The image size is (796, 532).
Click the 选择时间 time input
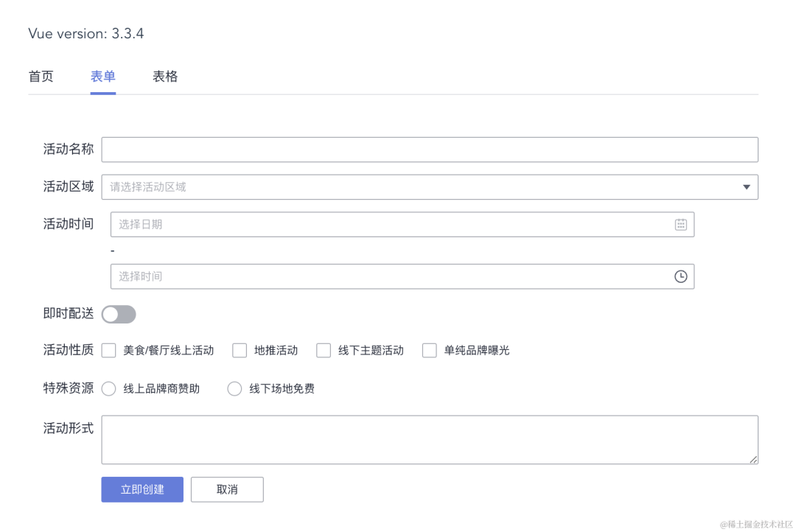coord(402,276)
